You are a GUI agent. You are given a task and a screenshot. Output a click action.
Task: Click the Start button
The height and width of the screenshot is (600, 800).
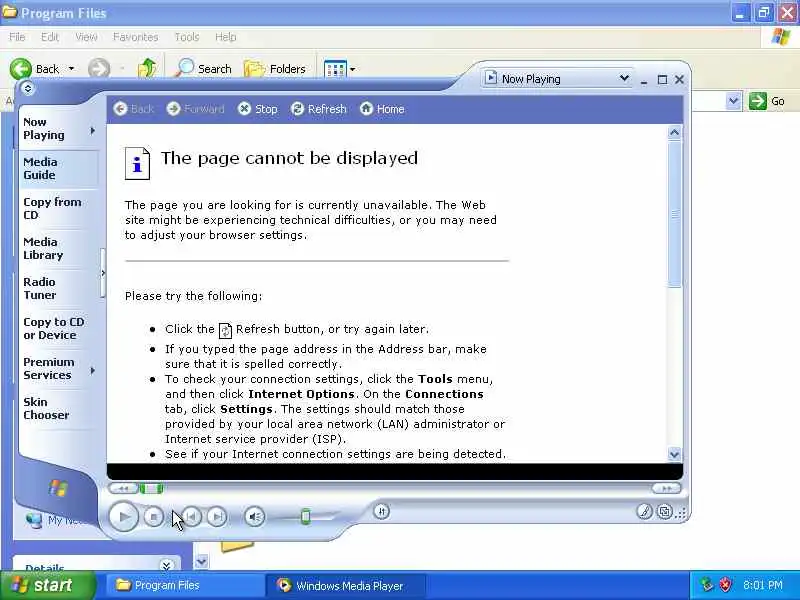[x=47, y=585]
